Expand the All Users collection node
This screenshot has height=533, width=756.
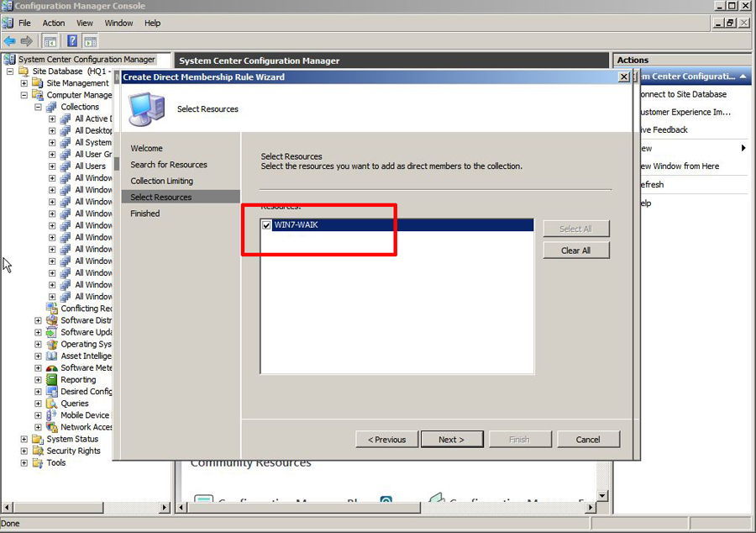52,166
